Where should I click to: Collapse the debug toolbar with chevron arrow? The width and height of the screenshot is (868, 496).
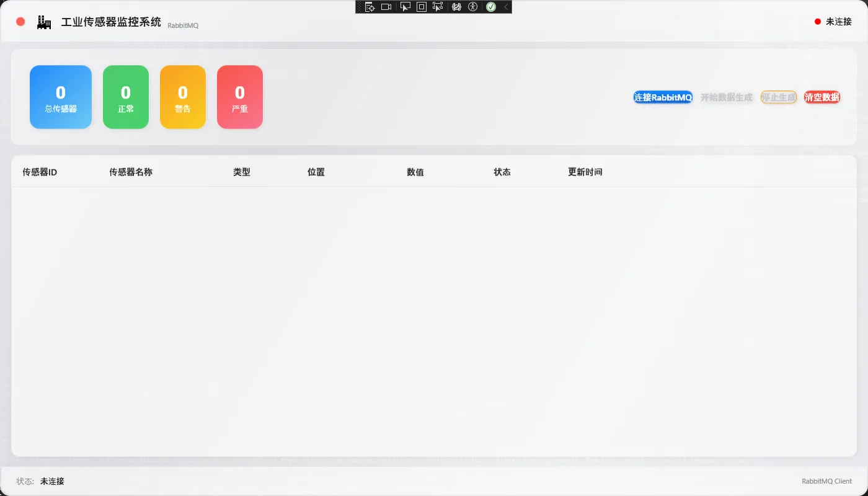506,7
